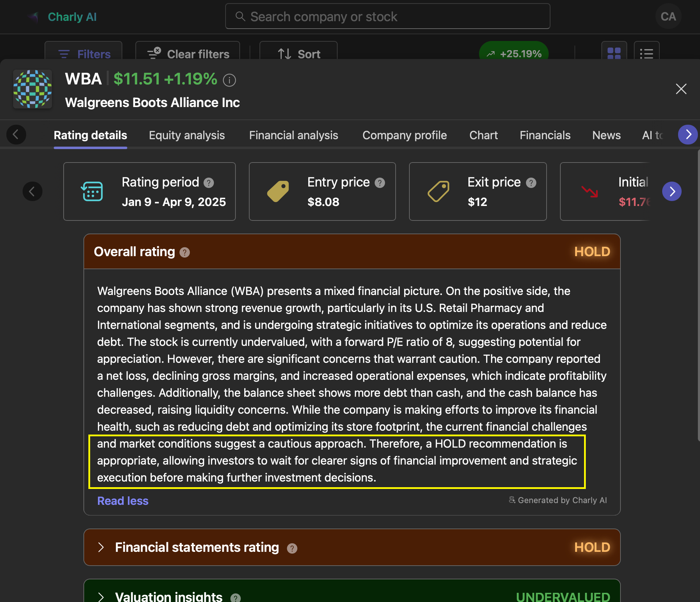Expand the Financial statements rating section

pyautogui.click(x=101, y=547)
